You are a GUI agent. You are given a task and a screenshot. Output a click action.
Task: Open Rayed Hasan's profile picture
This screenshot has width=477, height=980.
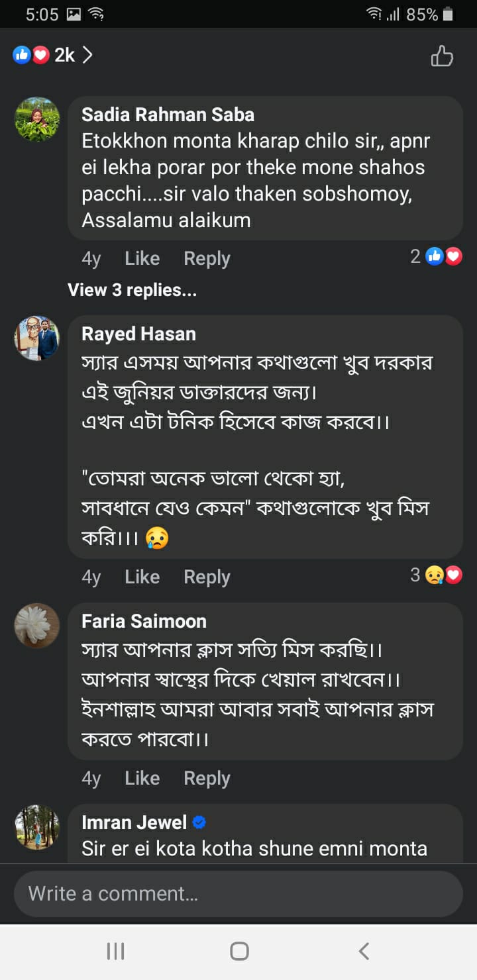(37, 338)
